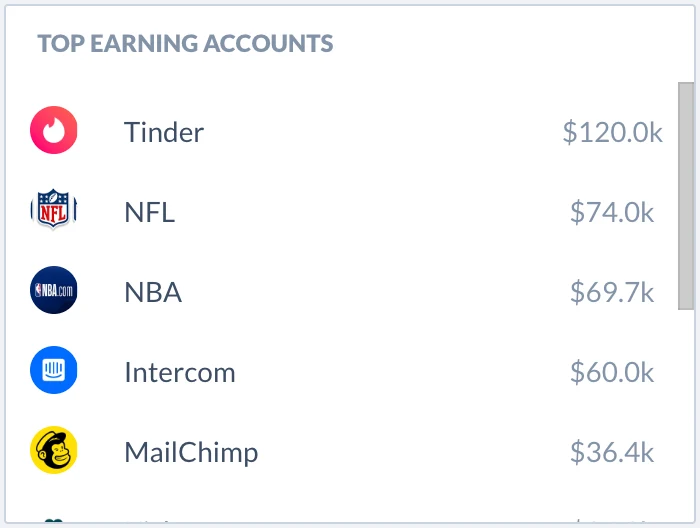Click the MailChimp monkey logo icon
This screenshot has width=700, height=528.
point(54,450)
